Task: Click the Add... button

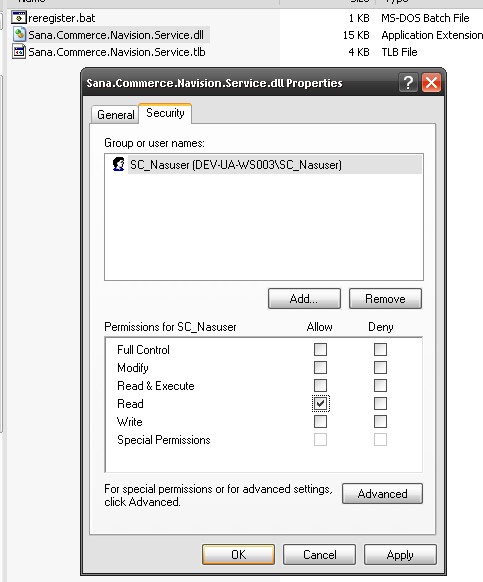Action: point(304,298)
